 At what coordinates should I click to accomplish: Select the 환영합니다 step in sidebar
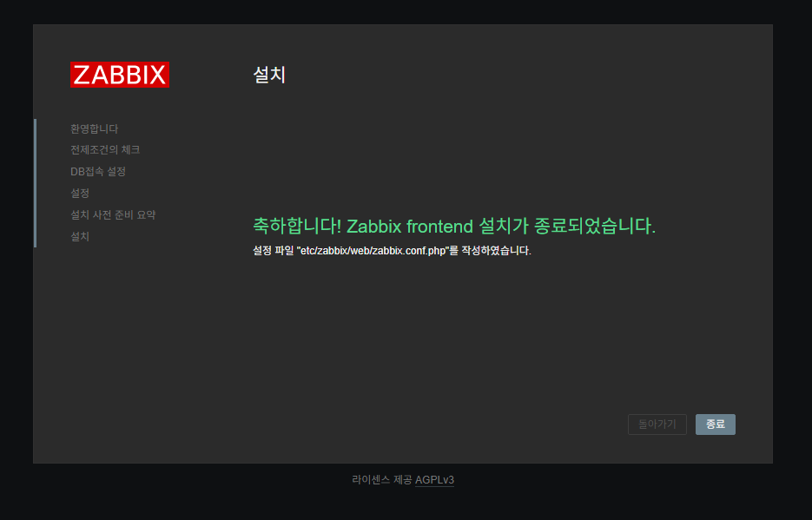click(95, 128)
